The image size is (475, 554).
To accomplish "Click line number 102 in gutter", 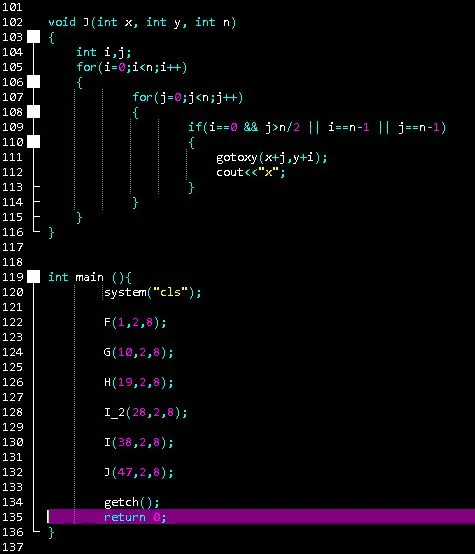I will pos(12,22).
